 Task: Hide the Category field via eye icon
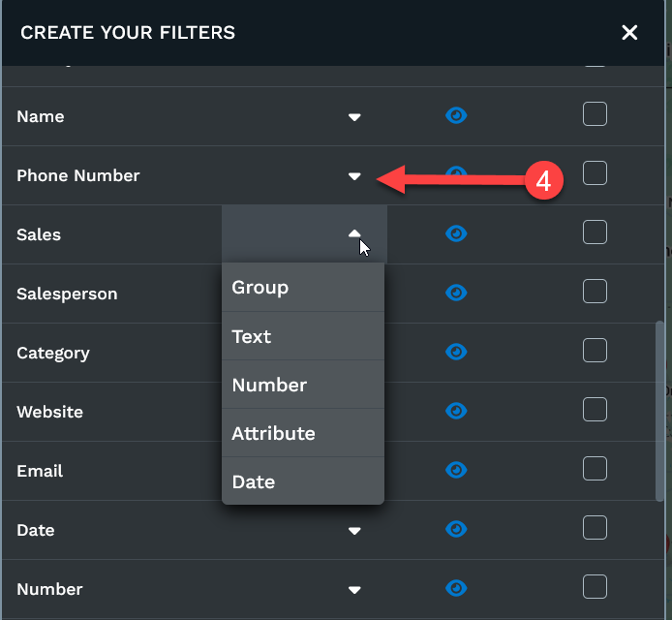click(x=456, y=352)
